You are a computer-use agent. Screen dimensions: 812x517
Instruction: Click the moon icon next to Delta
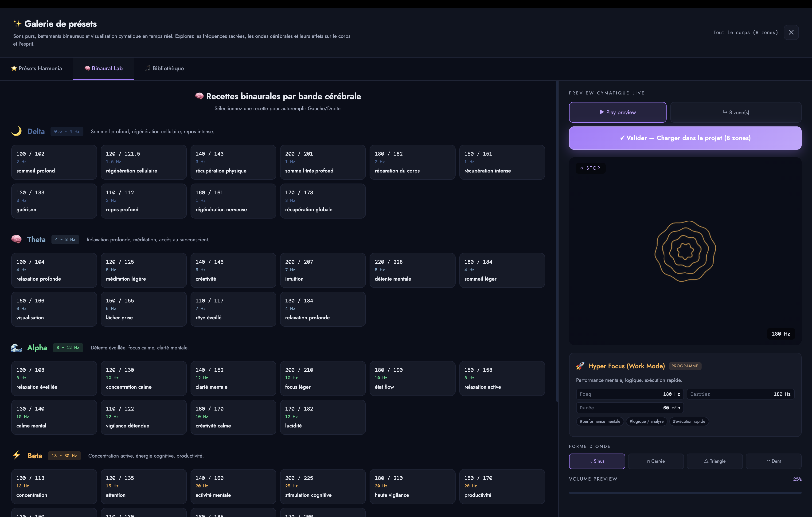point(16,131)
